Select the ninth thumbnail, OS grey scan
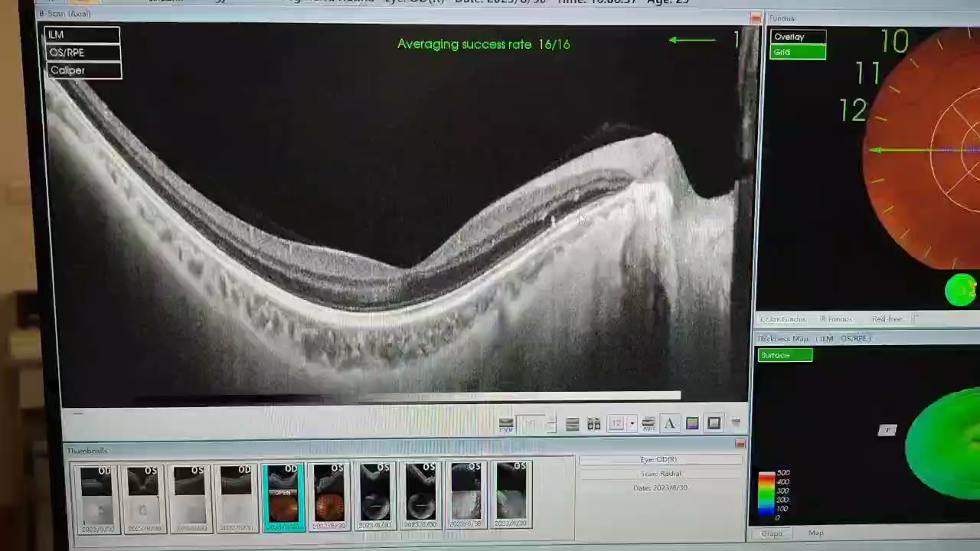980x551 pixels. point(466,495)
